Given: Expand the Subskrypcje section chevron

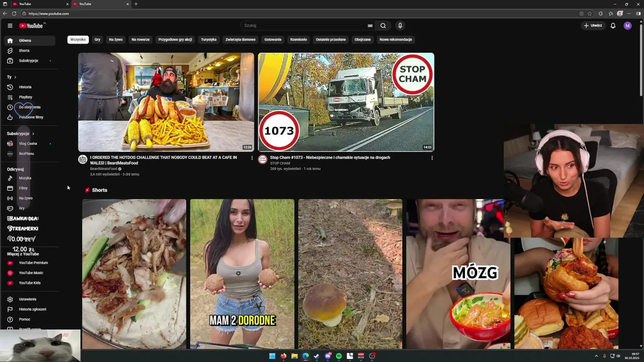Looking at the screenshot, I should [x=33, y=134].
